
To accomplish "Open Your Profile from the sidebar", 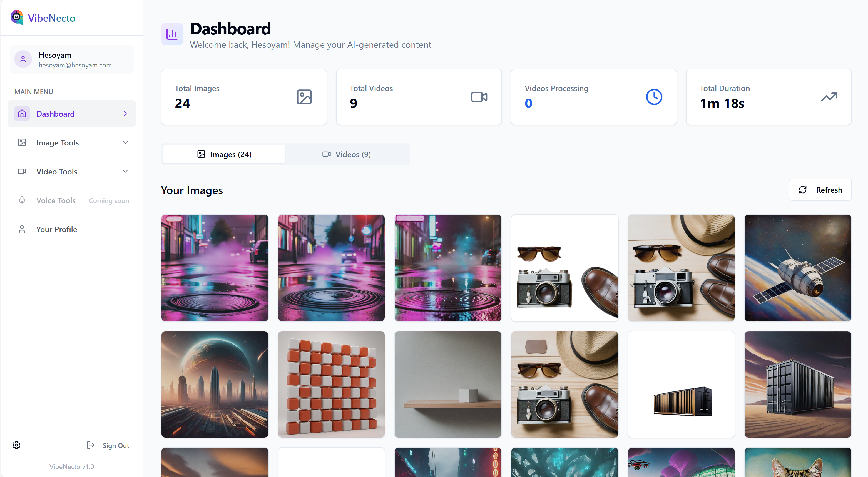I will pos(57,229).
